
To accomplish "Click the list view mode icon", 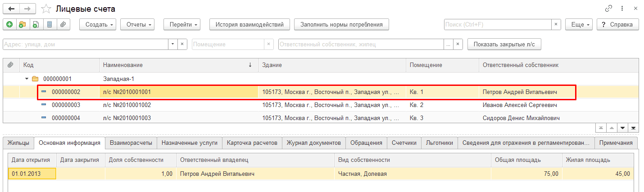I will click(x=50, y=25).
